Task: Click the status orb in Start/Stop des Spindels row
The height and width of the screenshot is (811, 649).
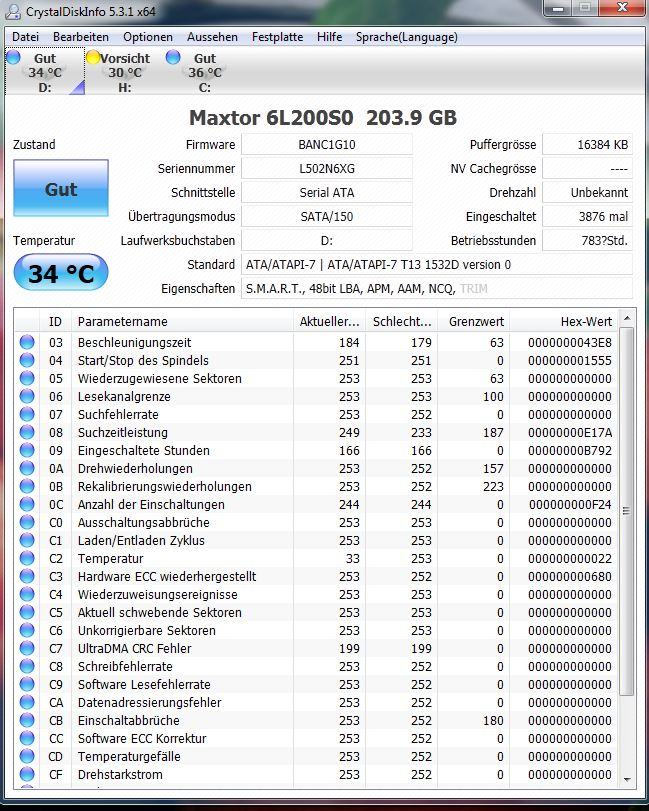Action: tap(27, 360)
